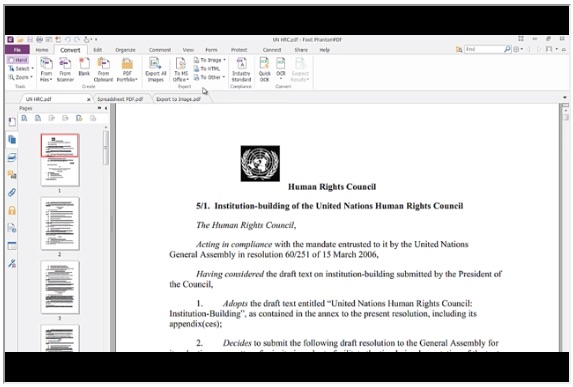Open To Other export dropdown
Screen dimensions: 573x387
click(x=209, y=77)
